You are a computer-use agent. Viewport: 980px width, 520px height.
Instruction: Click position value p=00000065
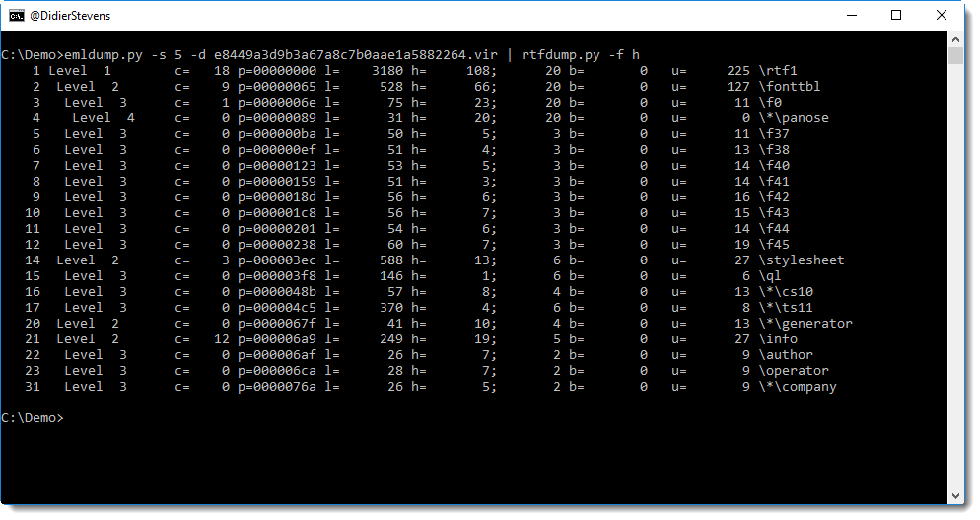277,87
